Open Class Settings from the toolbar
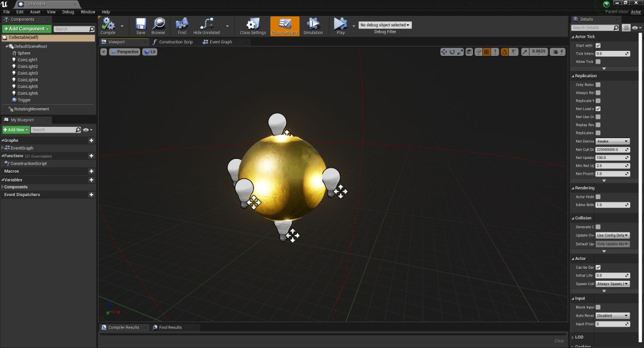 click(x=253, y=24)
